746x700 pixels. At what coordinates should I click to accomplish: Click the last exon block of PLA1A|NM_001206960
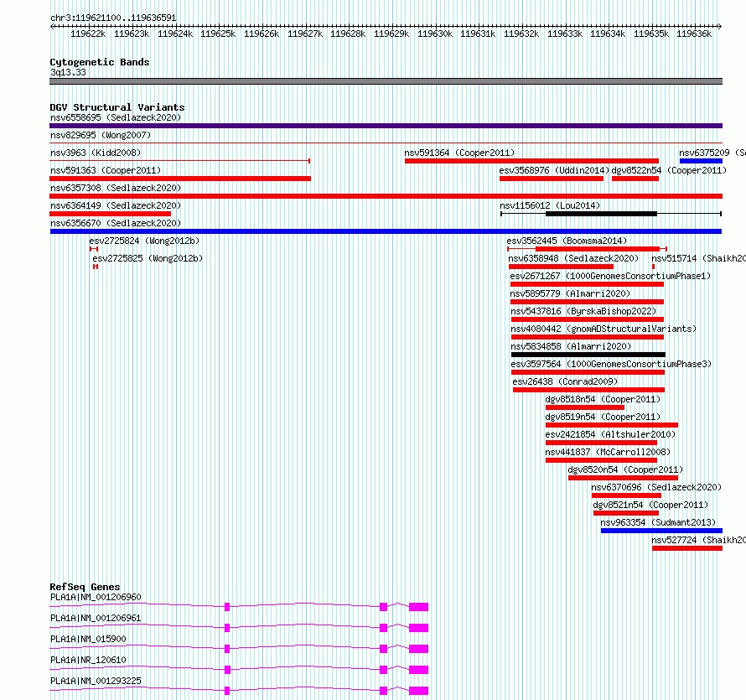[418, 607]
